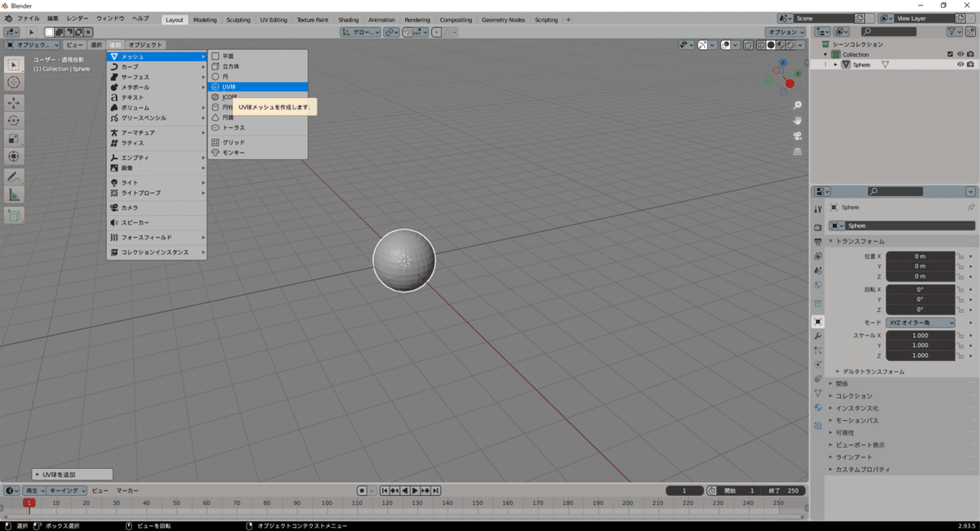Expand the Add UV Sphere operator panel
Screen dimensions: 980x531
tap(72, 475)
